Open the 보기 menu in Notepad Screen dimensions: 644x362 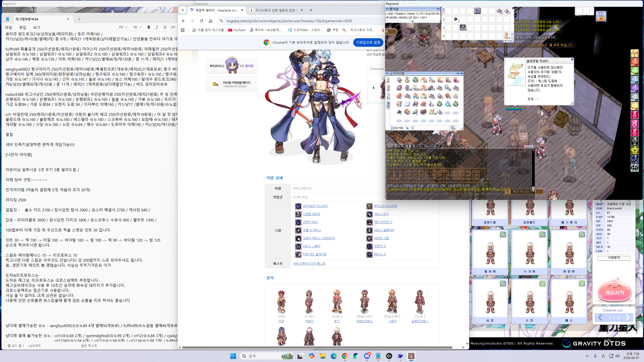(37, 27)
